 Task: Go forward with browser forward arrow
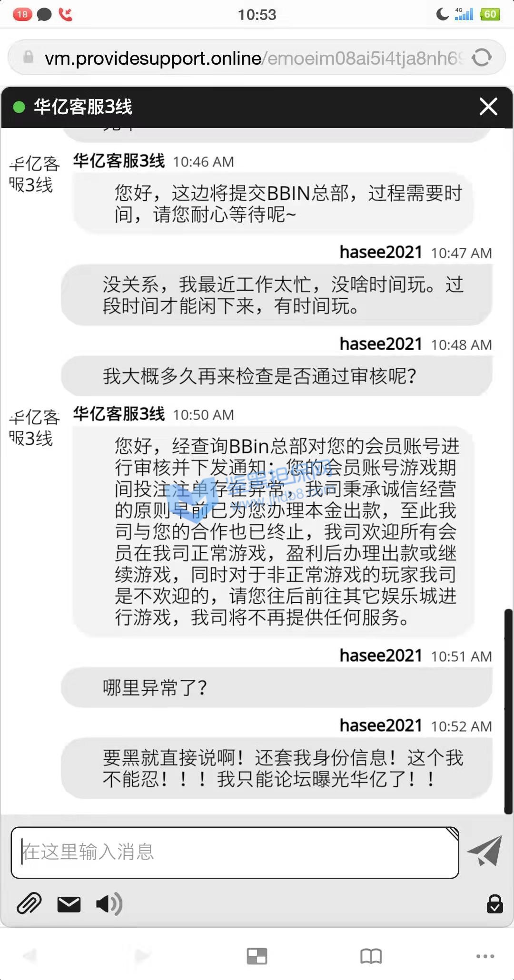[x=143, y=955]
